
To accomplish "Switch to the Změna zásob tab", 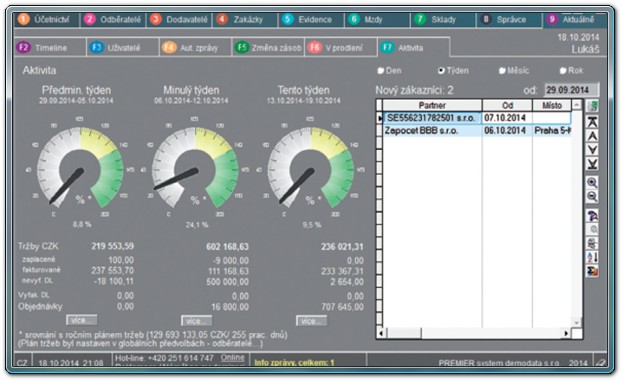I will click(269, 48).
